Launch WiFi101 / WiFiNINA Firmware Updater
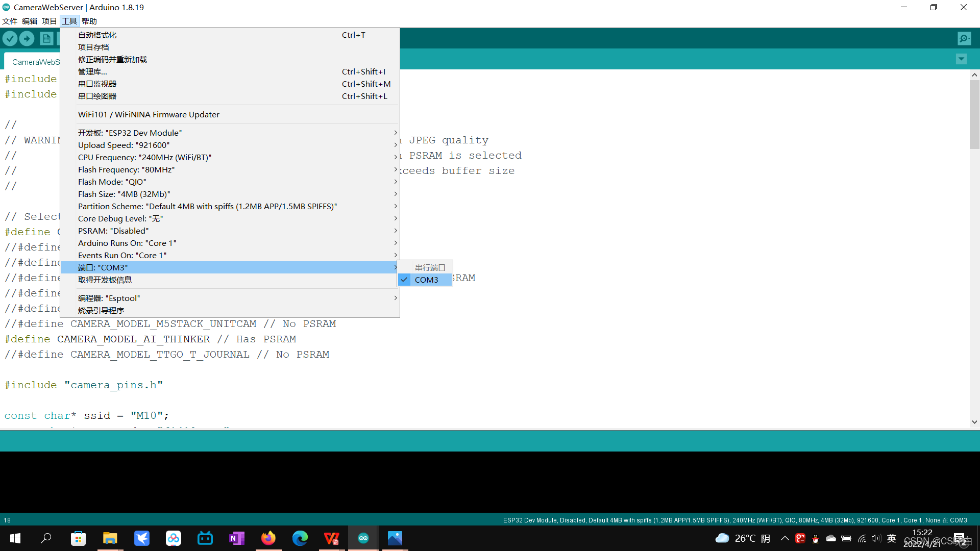Screen dimensions: 980x551 tap(230, 114)
